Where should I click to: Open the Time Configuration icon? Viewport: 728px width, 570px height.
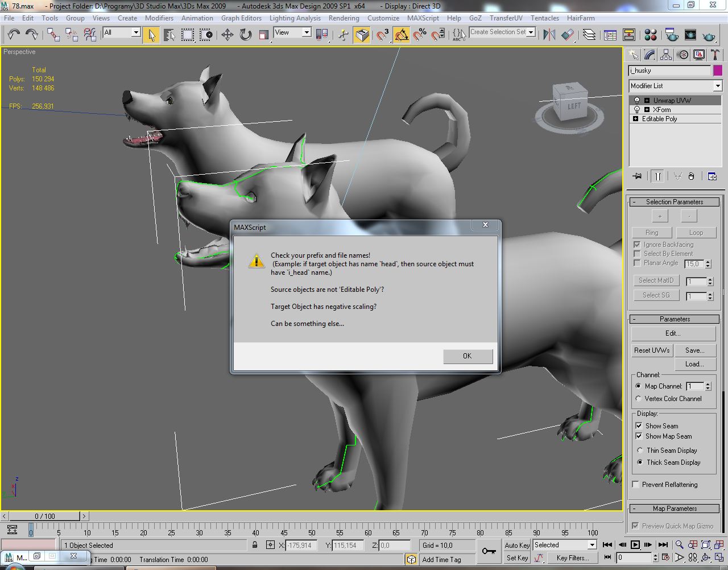pyautogui.click(x=666, y=558)
